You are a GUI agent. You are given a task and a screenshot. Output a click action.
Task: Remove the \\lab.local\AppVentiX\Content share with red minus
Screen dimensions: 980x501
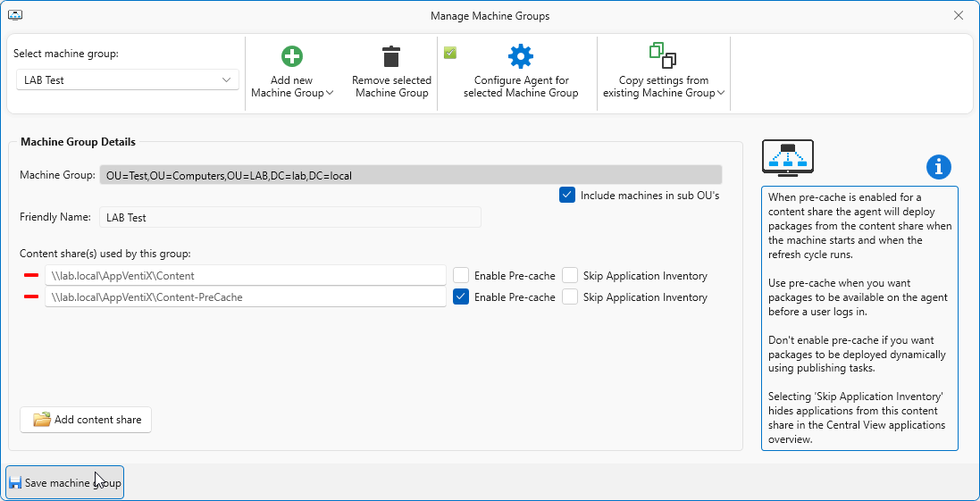click(x=32, y=276)
